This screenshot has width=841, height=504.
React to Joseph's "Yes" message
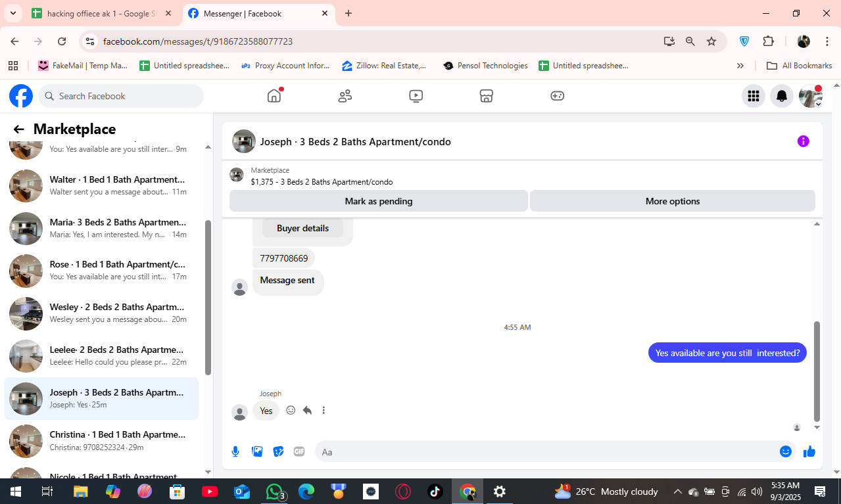tap(291, 410)
